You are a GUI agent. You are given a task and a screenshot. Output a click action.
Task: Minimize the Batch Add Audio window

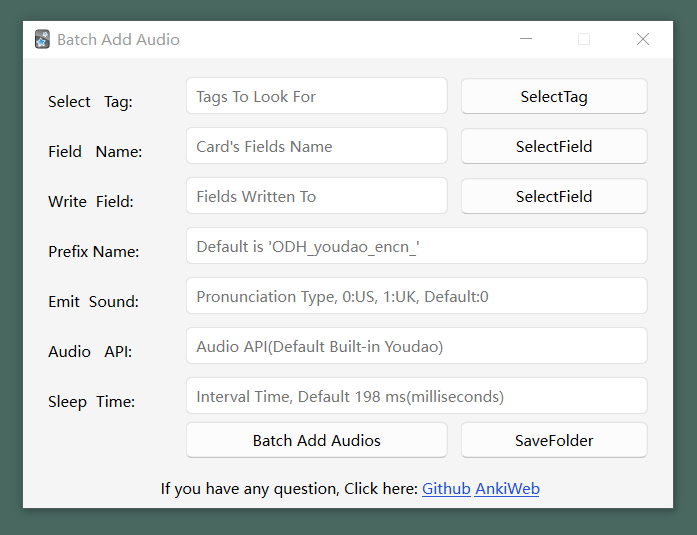pos(526,40)
